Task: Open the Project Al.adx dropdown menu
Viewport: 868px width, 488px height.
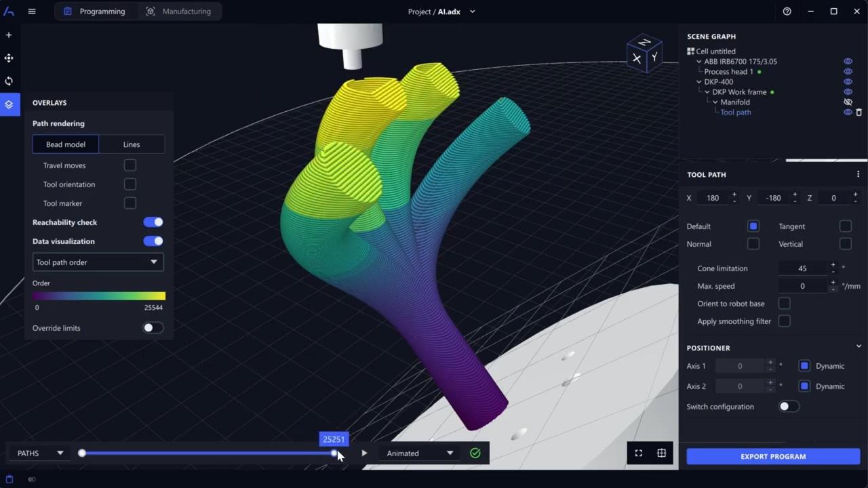Action: click(472, 12)
